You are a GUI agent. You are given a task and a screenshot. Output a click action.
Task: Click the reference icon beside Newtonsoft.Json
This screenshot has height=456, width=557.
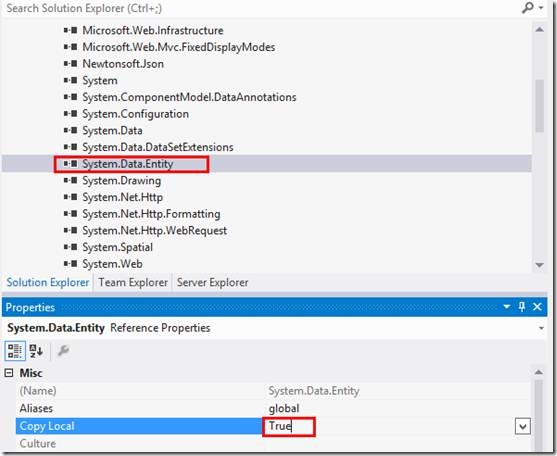click(x=70, y=64)
